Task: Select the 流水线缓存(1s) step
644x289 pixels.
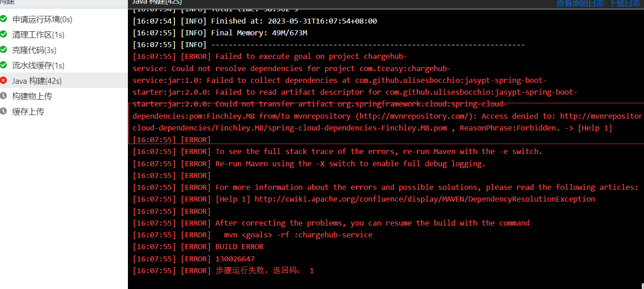Action: tap(64, 66)
